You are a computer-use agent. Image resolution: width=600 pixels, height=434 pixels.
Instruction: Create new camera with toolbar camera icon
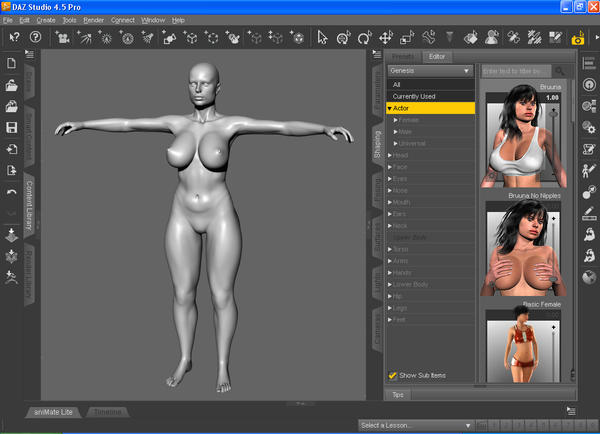click(63, 38)
